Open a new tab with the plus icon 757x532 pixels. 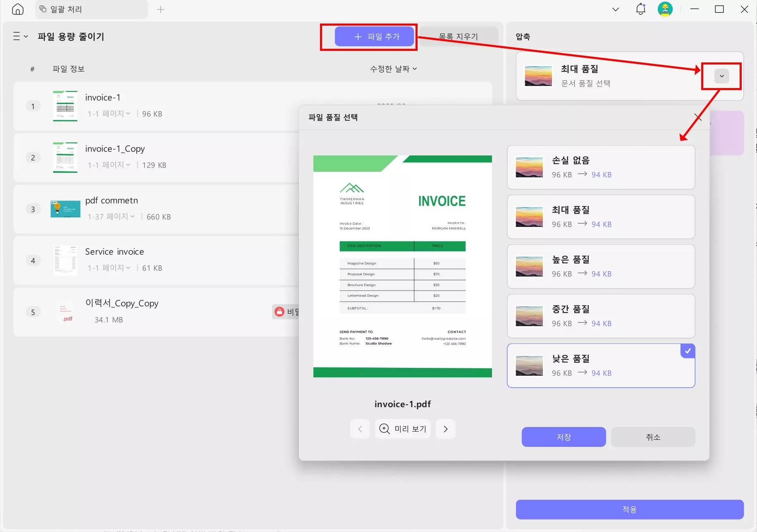[x=161, y=9]
